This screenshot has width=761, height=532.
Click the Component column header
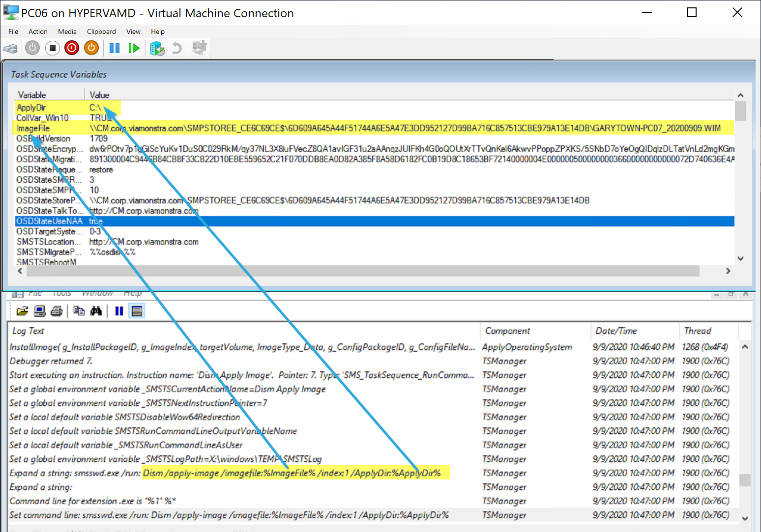507,331
